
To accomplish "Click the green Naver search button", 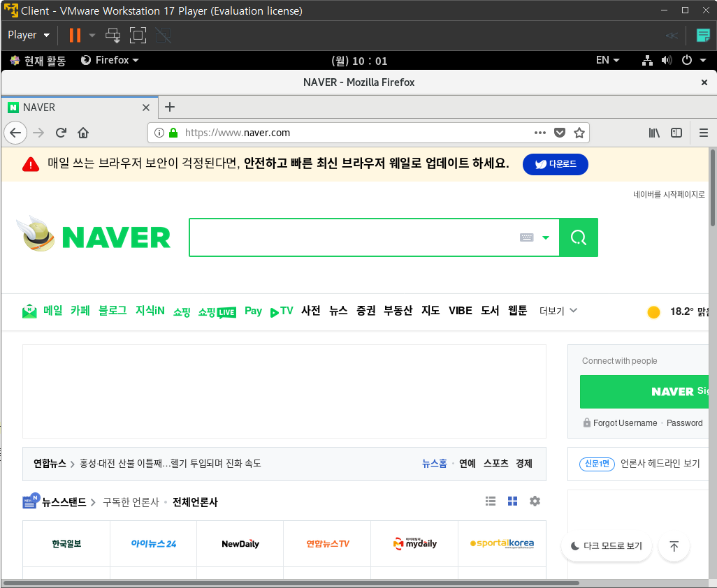I will (579, 237).
